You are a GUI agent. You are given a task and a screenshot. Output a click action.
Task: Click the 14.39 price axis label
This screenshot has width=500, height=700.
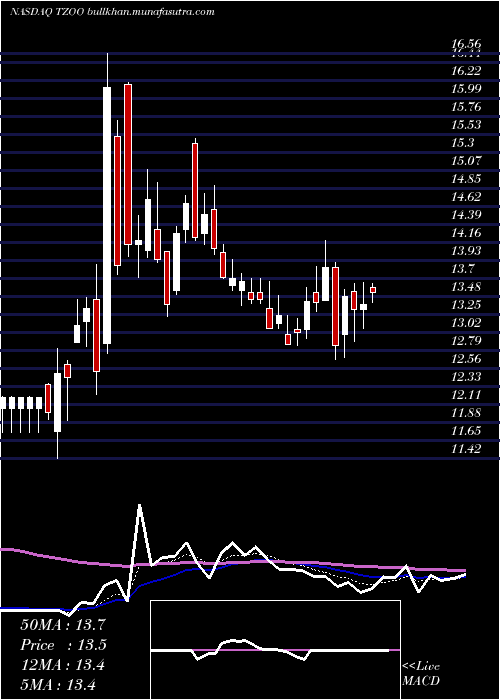tap(466, 214)
